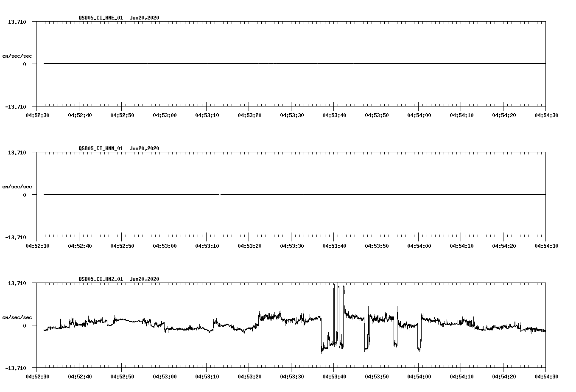
Task: Click the 04:52:50 time label under HNZ plot
Action: click(x=122, y=377)
